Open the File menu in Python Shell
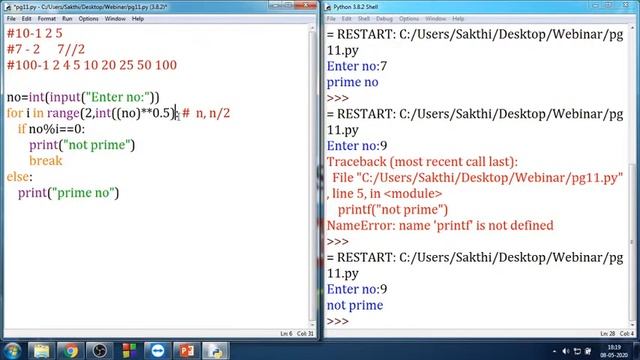The image size is (640, 360). pyautogui.click(x=331, y=19)
